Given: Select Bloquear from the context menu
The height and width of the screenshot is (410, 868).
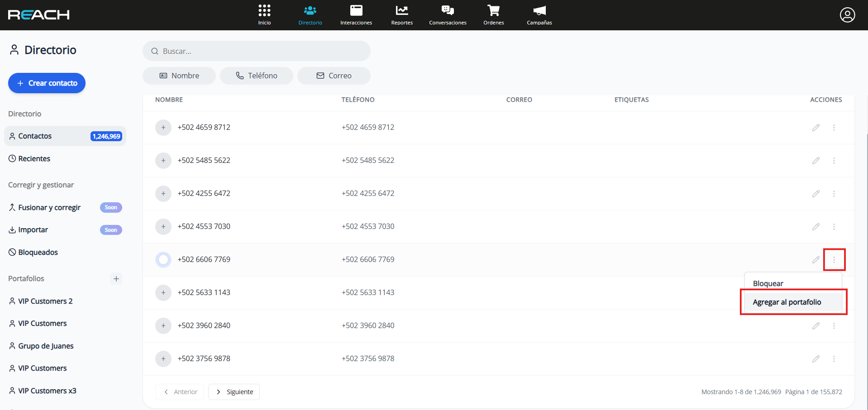Looking at the screenshot, I should [768, 284].
